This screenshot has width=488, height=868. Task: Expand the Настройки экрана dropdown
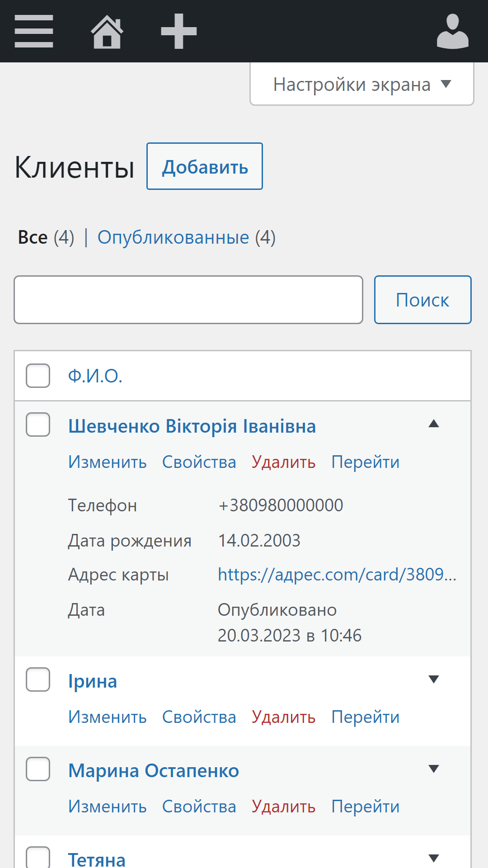[361, 85]
